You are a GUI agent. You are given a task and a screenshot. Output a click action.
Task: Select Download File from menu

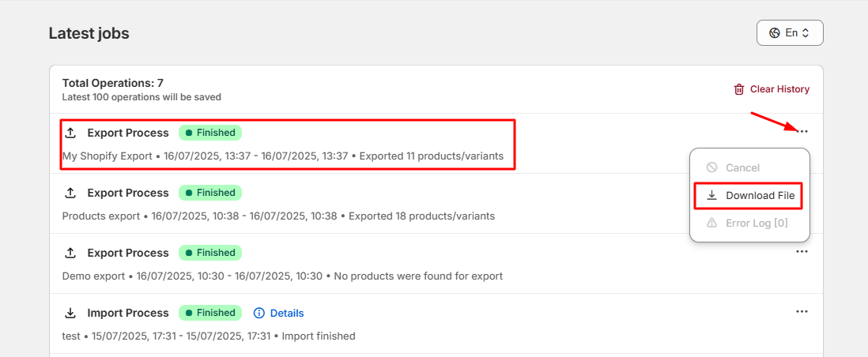point(750,195)
